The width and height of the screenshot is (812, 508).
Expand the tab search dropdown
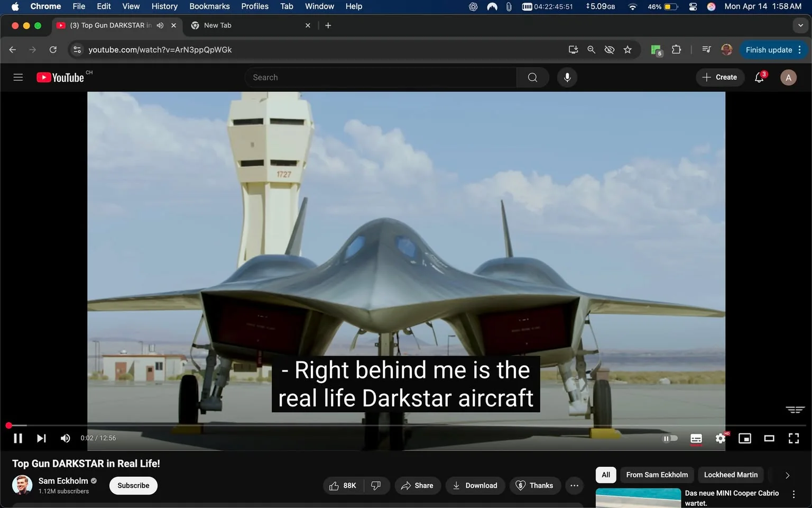pos(800,25)
